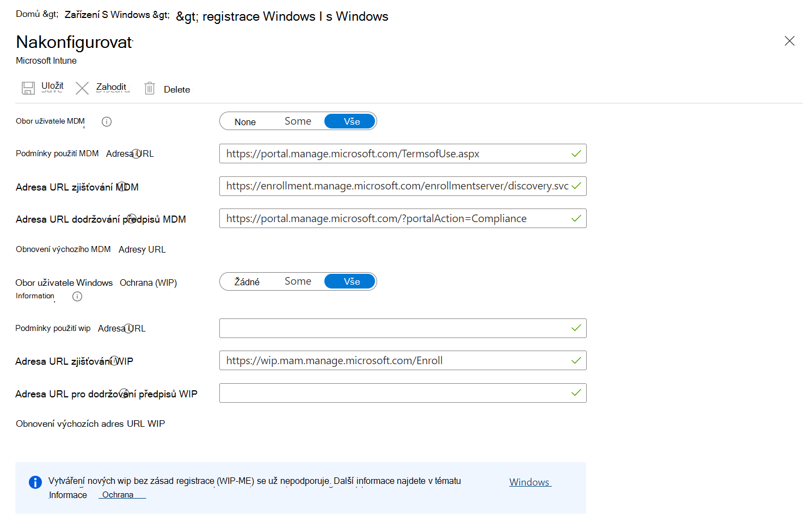
Task: Close the Nakonfigurovat pane with the X
Action: [790, 41]
